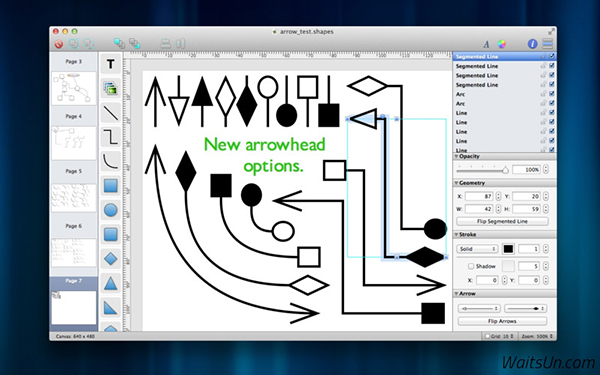600x375 pixels.
Task: Open the Page 5 thumbnail
Action: pos(73,198)
